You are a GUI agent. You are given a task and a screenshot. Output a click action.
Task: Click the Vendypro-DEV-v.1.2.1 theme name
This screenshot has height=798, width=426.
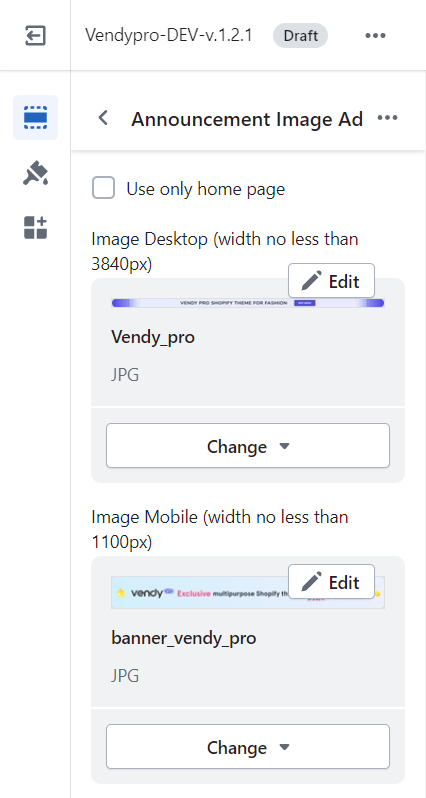tap(168, 36)
